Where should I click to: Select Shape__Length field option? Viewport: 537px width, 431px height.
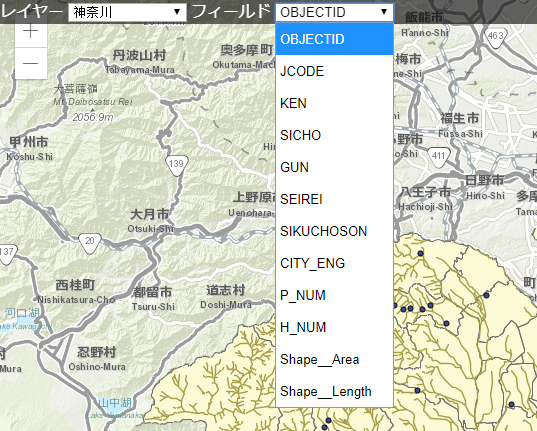[334, 391]
